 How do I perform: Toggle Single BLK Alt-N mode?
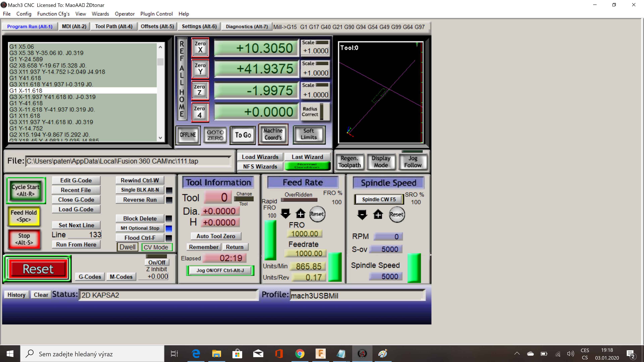tap(140, 190)
